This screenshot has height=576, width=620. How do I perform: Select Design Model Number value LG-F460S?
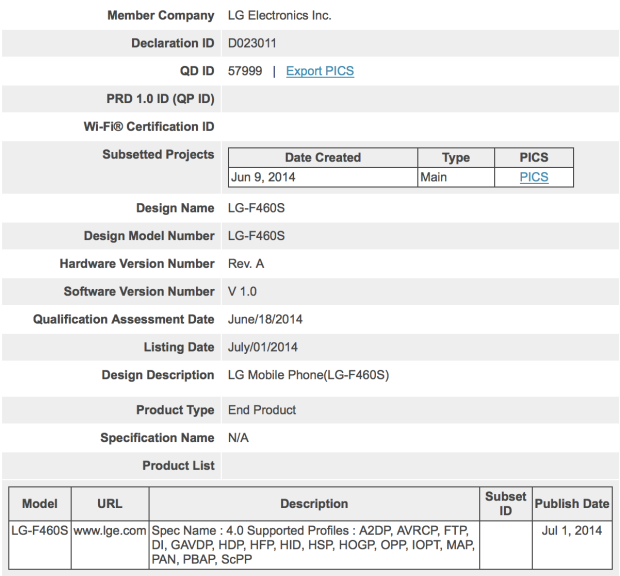[x=256, y=236]
